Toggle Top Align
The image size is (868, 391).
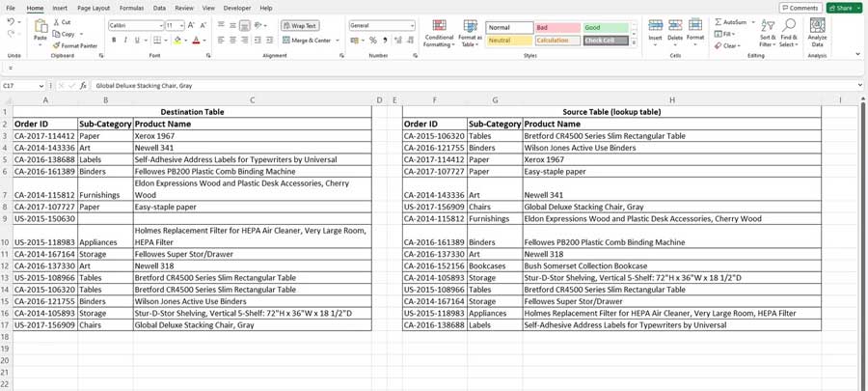pyautogui.click(x=221, y=25)
